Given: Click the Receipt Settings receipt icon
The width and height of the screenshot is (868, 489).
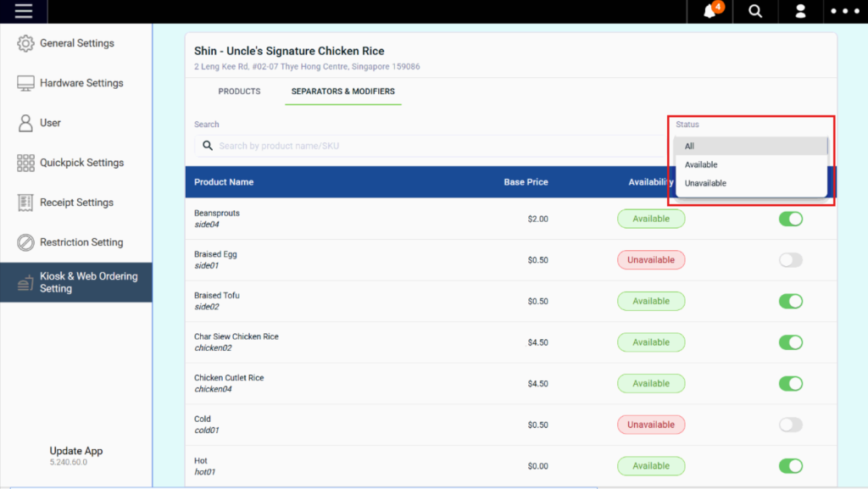Looking at the screenshot, I should tap(25, 203).
